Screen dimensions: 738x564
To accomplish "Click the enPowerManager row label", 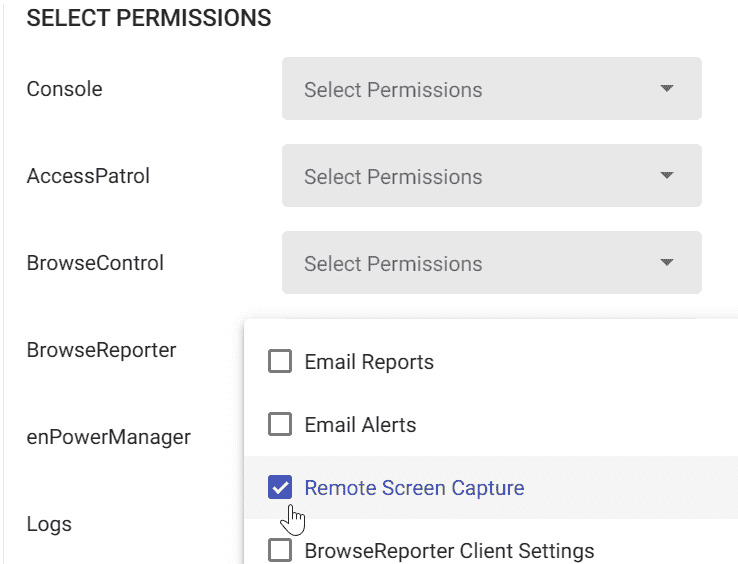I will [109, 437].
